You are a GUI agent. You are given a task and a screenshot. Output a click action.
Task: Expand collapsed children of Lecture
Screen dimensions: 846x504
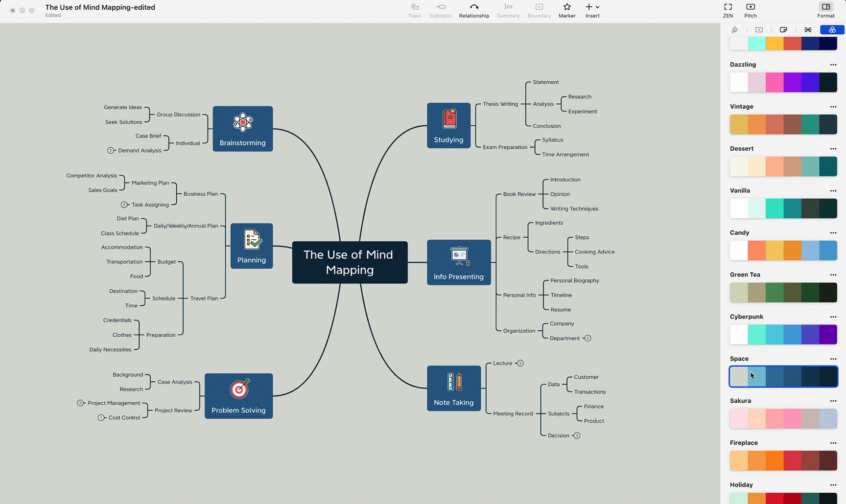tap(520, 363)
